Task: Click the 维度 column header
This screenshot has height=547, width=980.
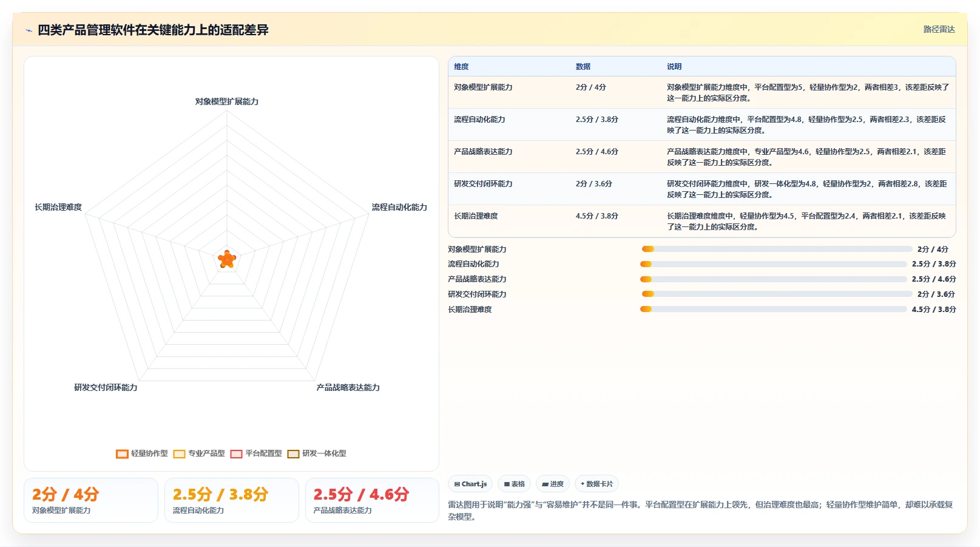Action: point(461,67)
